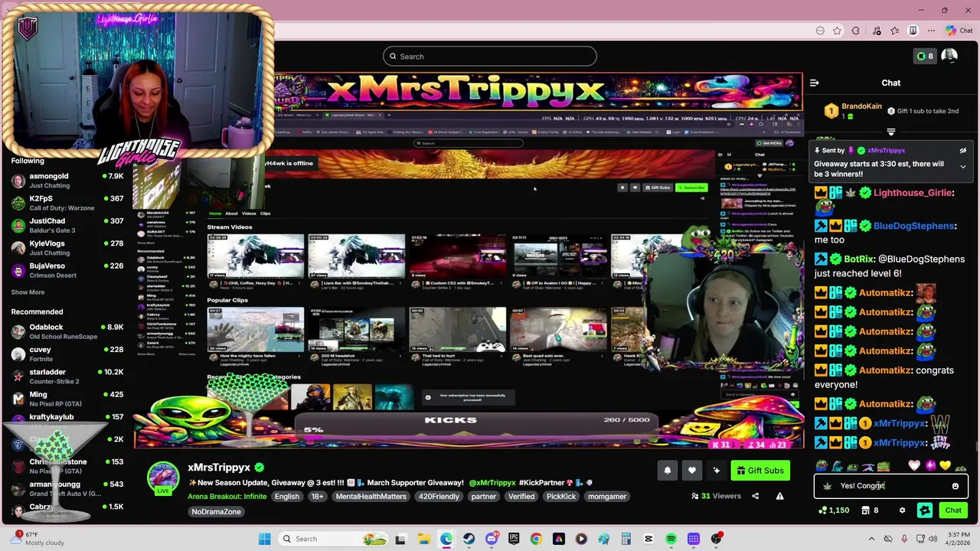Select the English language tag
The width and height of the screenshot is (980, 551).
coord(287,497)
